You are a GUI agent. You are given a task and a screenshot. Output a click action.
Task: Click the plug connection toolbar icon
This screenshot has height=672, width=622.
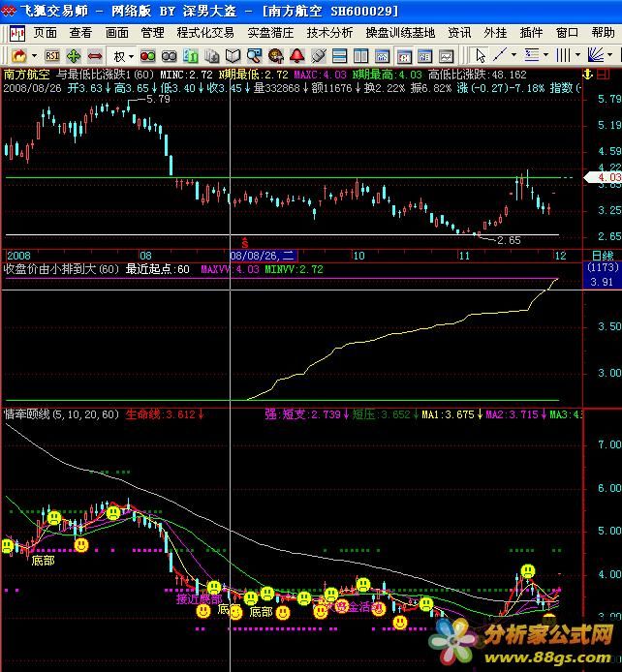tap(319, 56)
